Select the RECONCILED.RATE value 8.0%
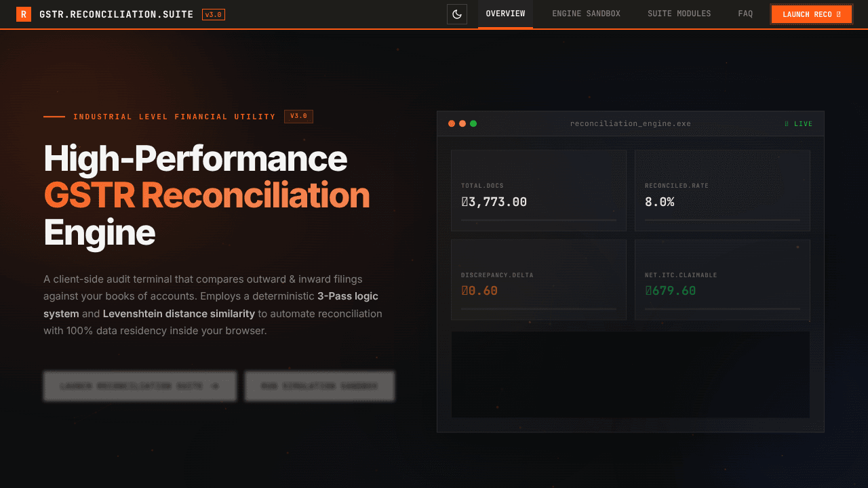Viewport: 868px width, 488px height. [x=659, y=201]
